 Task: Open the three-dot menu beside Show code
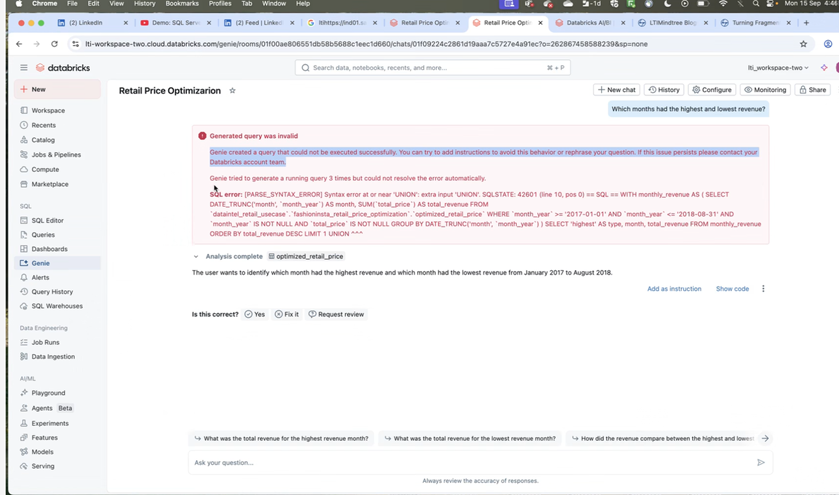click(763, 289)
